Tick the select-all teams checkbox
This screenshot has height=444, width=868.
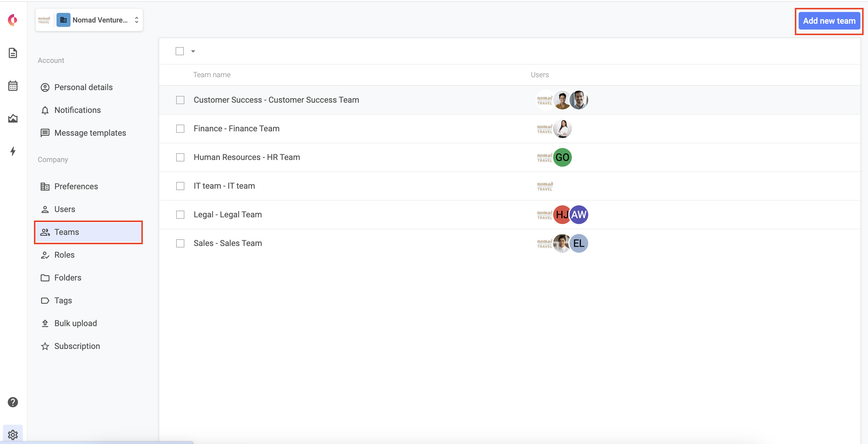[x=180, y=51]
